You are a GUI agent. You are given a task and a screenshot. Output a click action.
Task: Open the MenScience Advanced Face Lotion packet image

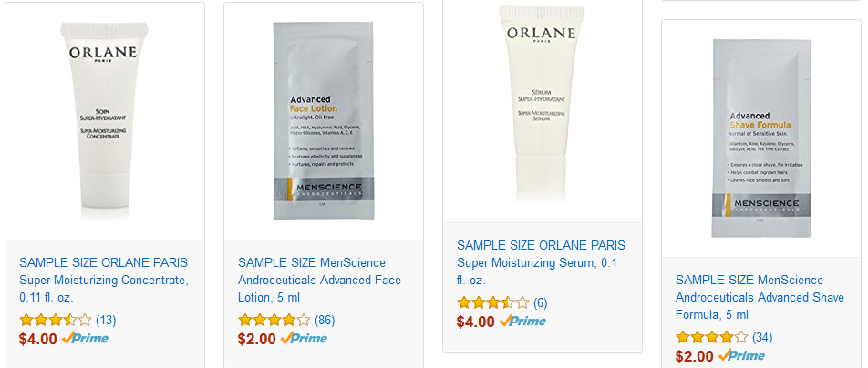(x=324, y=122)
